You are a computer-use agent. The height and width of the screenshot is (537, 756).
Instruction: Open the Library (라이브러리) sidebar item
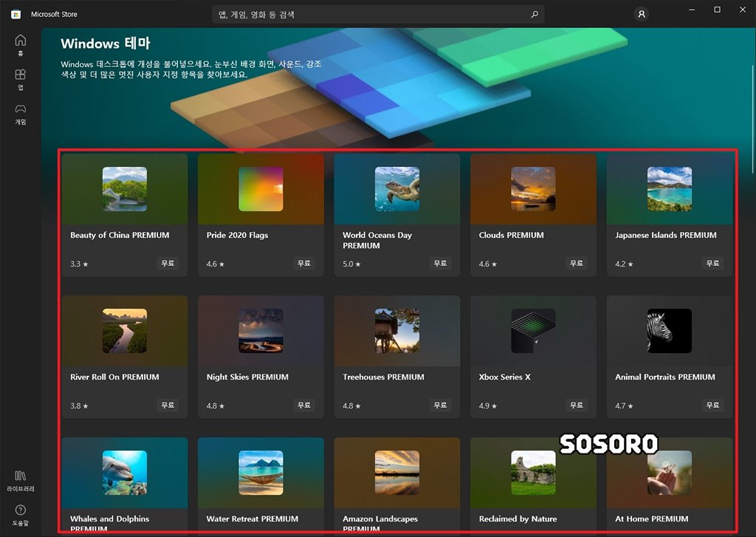20,481
